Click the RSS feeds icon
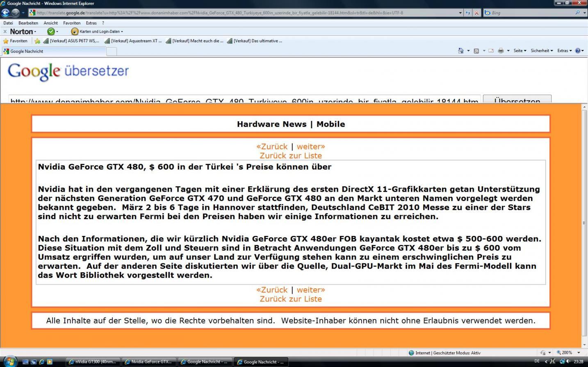The width and height of the screenshot is (588, 367). (476, 51)
